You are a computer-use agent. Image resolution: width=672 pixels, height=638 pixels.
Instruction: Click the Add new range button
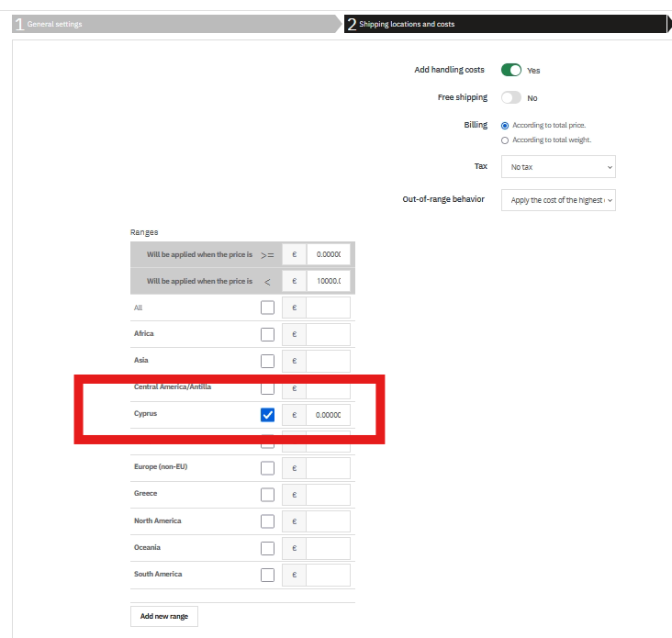coord(164,616)
